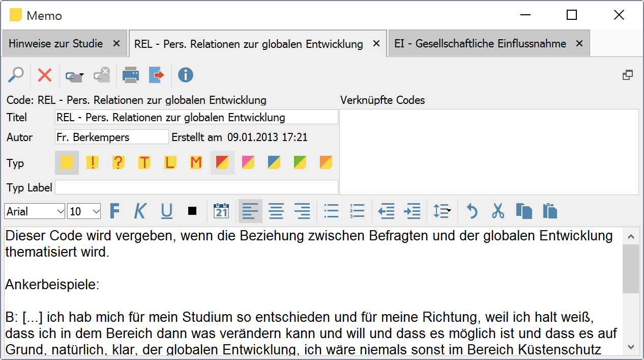Select exclamation mark memo type
The height and width of the screenshot is (360, 644).
93,162
